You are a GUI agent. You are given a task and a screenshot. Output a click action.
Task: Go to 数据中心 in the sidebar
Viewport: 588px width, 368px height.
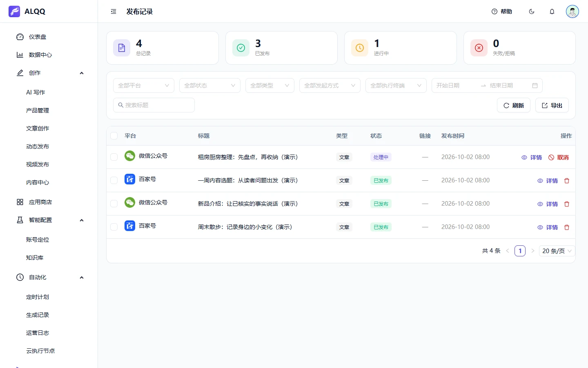[x=49, y=55]
